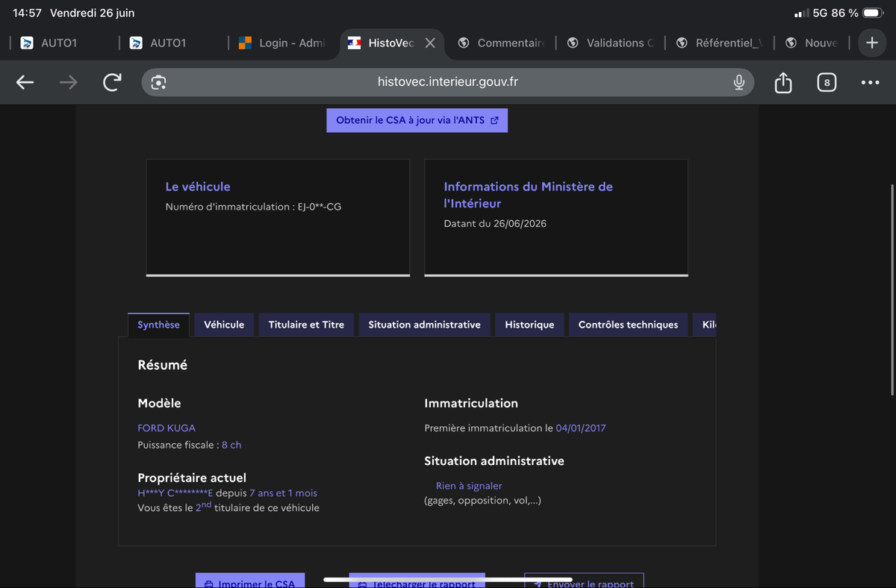
Task: Go back with the browser back arrow
Action: click(x=25, y=82)
